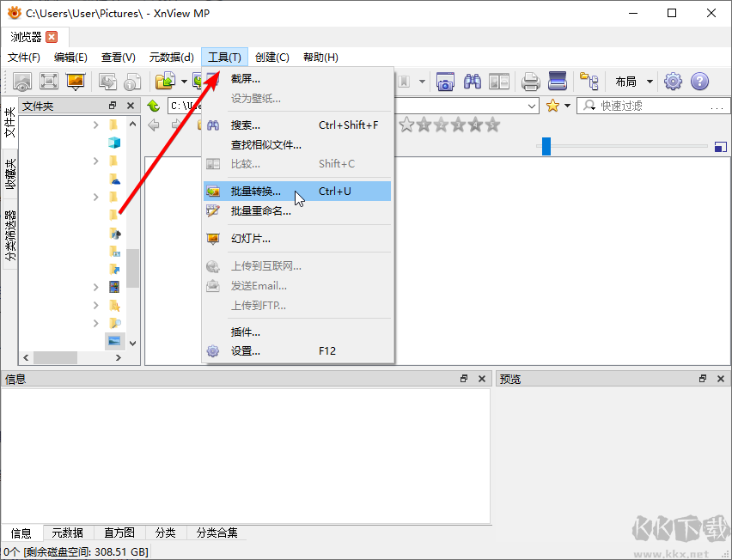Click the print icon on the toolbar
The width and height of the screenshot is (732, 560).
pyautogui.click(x=530, y=82)
